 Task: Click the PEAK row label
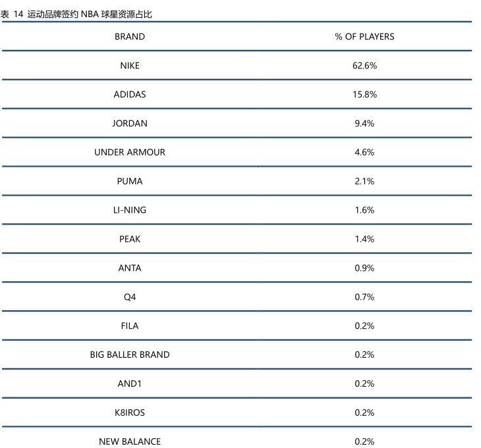click(x=130, y=239)
